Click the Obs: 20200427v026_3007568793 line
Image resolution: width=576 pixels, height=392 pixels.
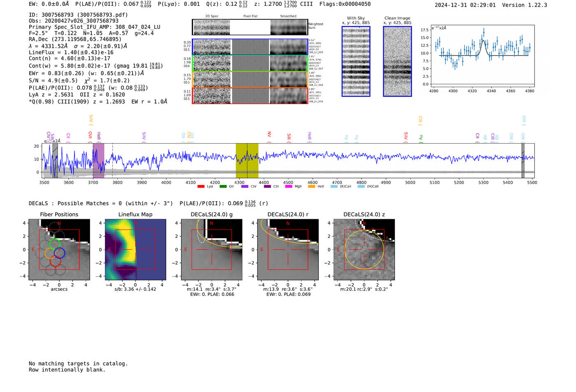pyautogui.click(x=74, y=21)
